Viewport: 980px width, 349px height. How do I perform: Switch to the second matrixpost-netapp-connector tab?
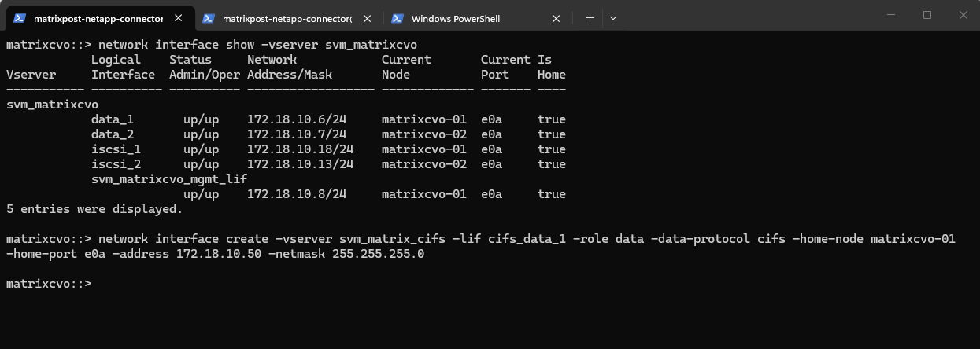point(287,18)
